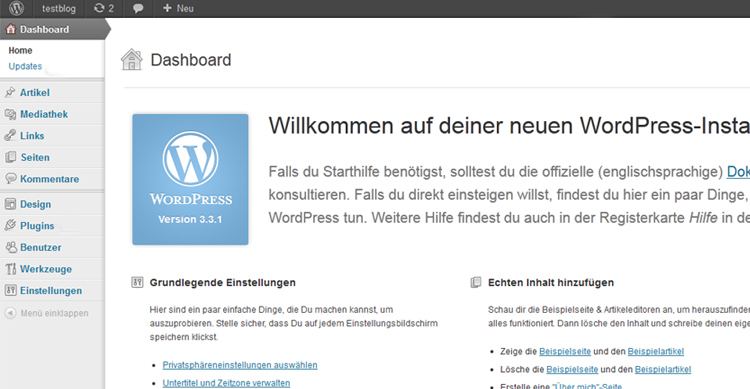Open Beispielseite link in Zeige die row
The image size is (750, 389).
565,351
